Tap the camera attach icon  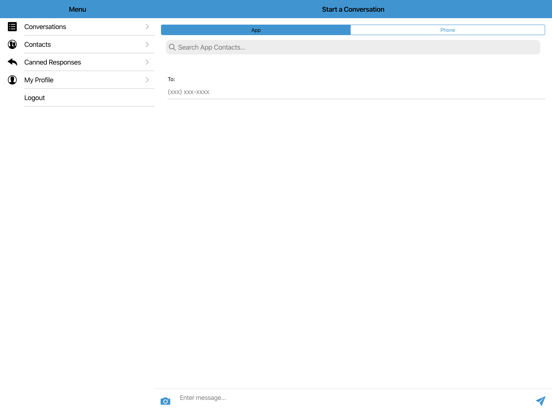[x=165, y=401]
